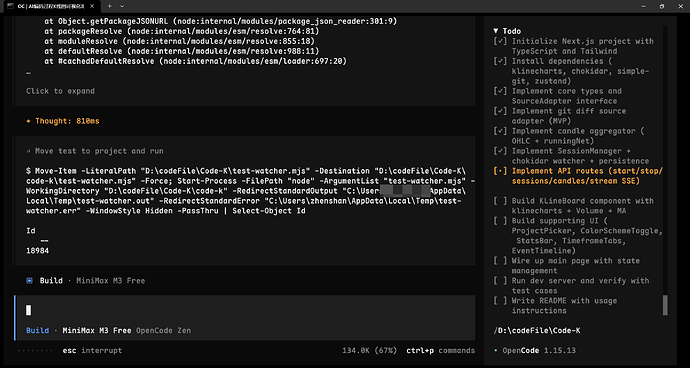Click checkbox for Implement core types item
Viewport: 690px width, 368px height.
pyautogui.click(x=500, y=91)
